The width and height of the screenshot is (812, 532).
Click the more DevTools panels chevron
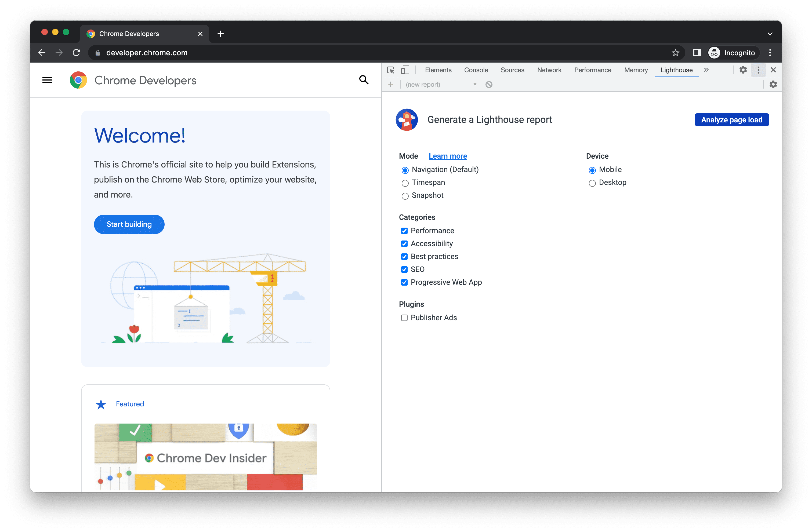click(x=707, y=70)
